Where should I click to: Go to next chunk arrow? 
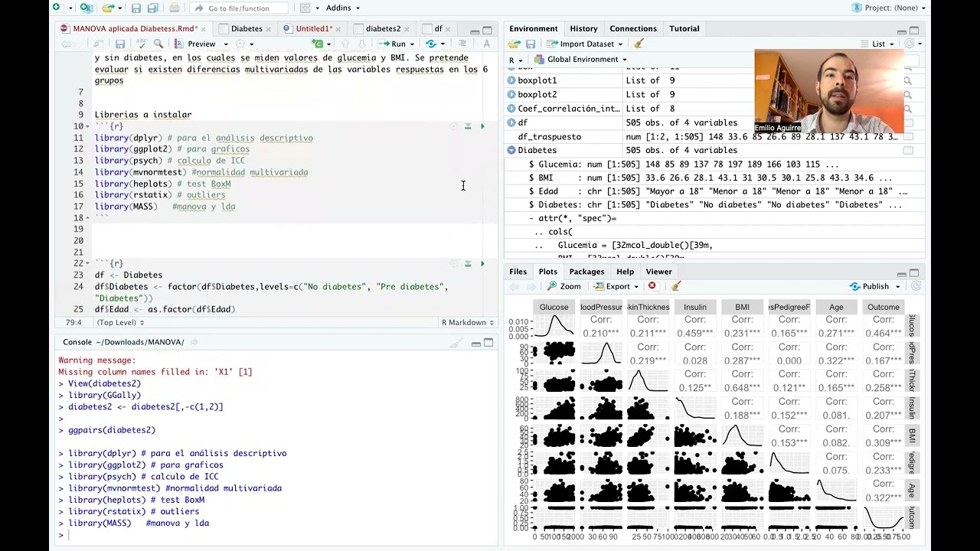click(x=361, y=44)
